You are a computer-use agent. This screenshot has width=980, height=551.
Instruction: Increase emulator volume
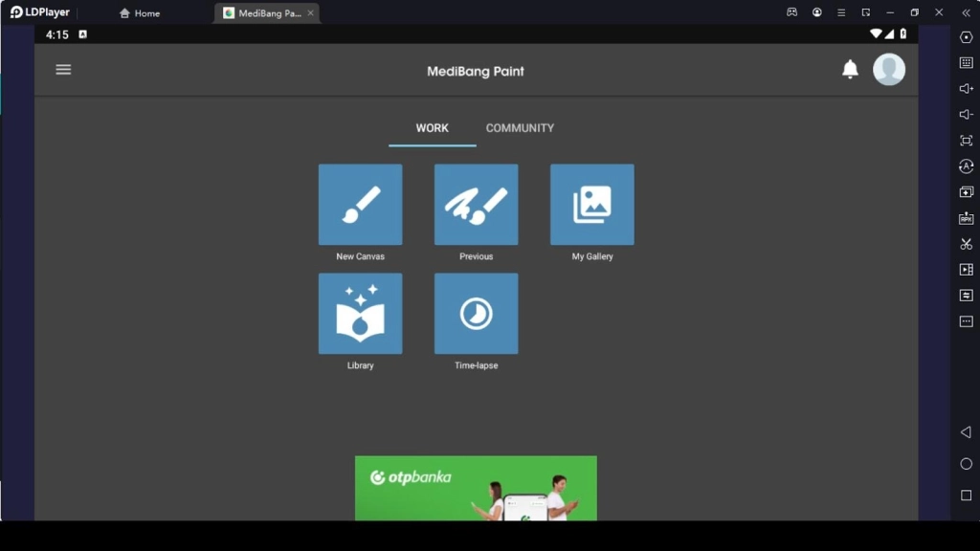click(x=967, y=89)
